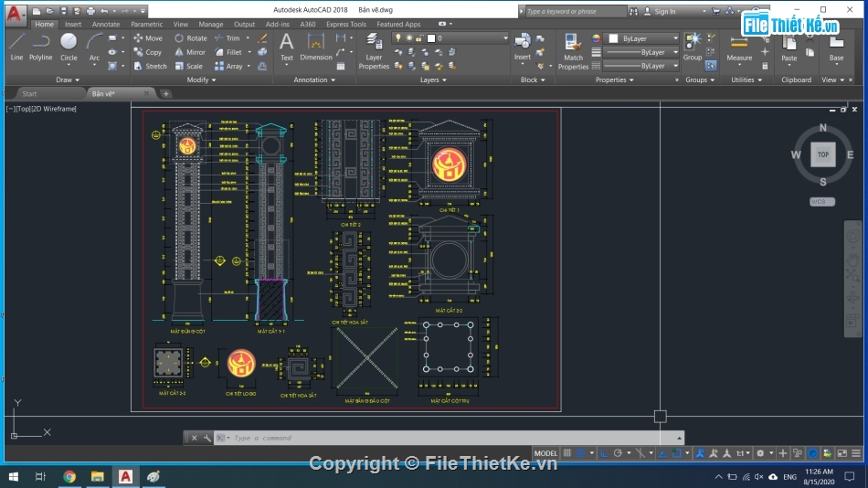Viewport: 868px width, 488px height.
Task: Open the Insert ribbon tab
Action: click(72, 24)
